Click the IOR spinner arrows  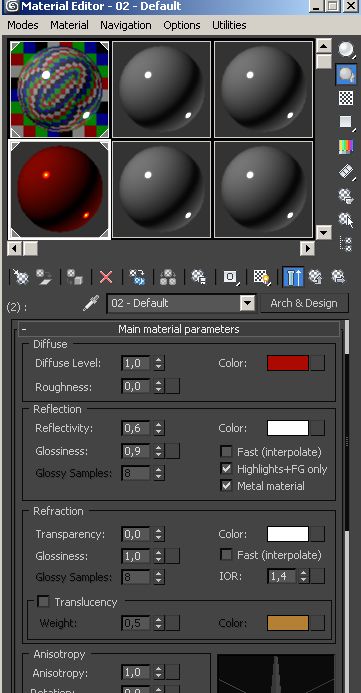point(304,576)
